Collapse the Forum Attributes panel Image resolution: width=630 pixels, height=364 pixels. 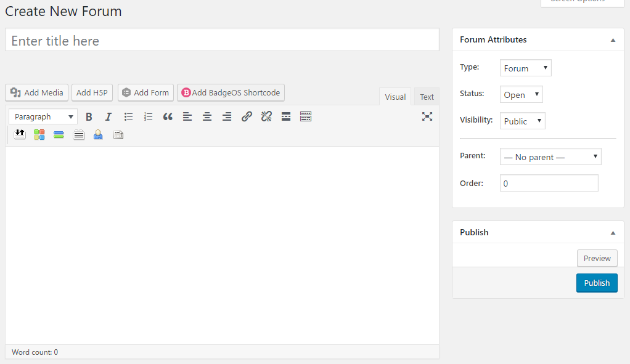613,40
